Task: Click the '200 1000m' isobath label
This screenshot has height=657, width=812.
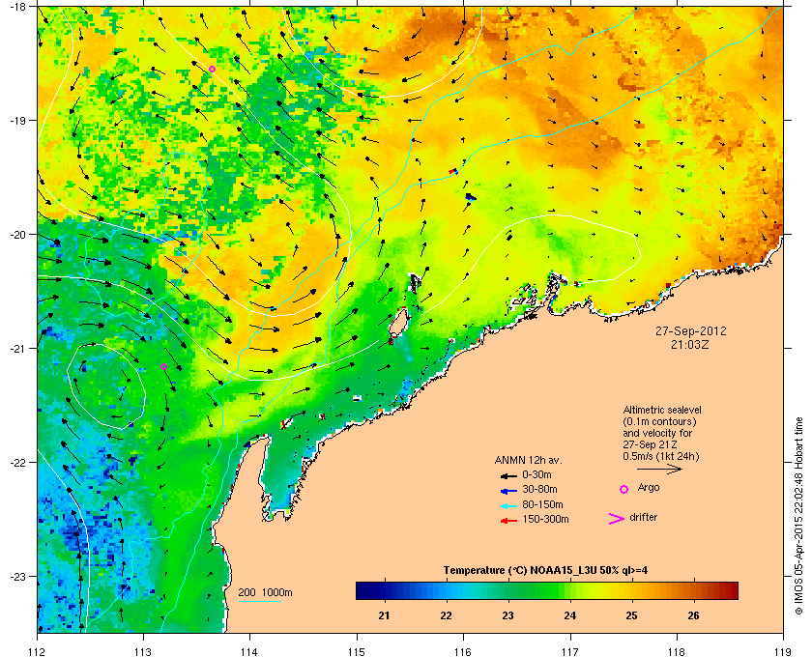Action: point(265,592)
